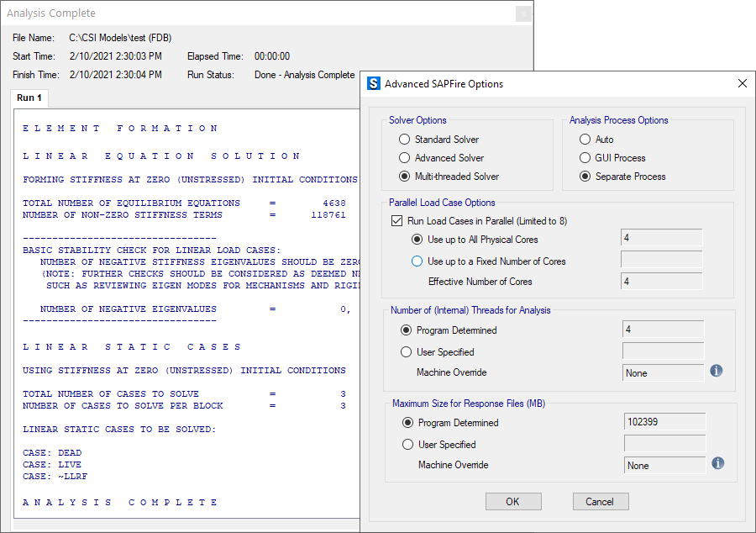Image resolution: width=756 pixels, height=533 pixels.
Task: Select GUI Process radio button
Action: tap(585, 158)
